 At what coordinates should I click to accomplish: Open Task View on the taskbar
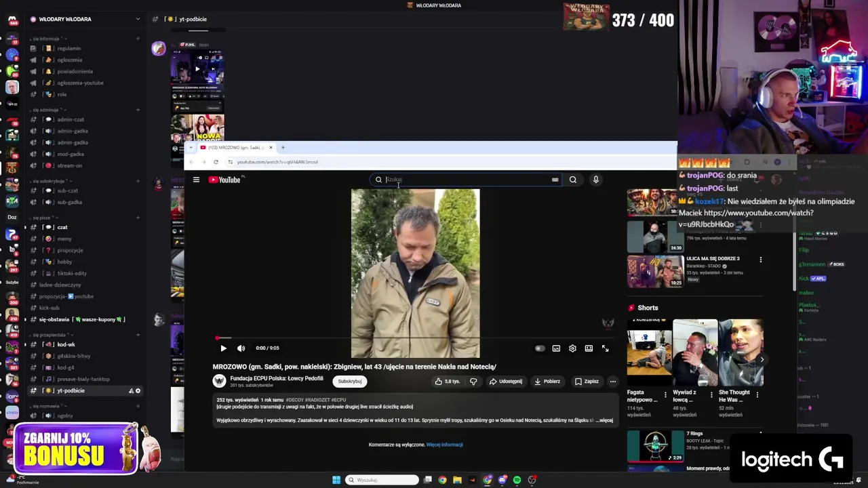[427, 480]
